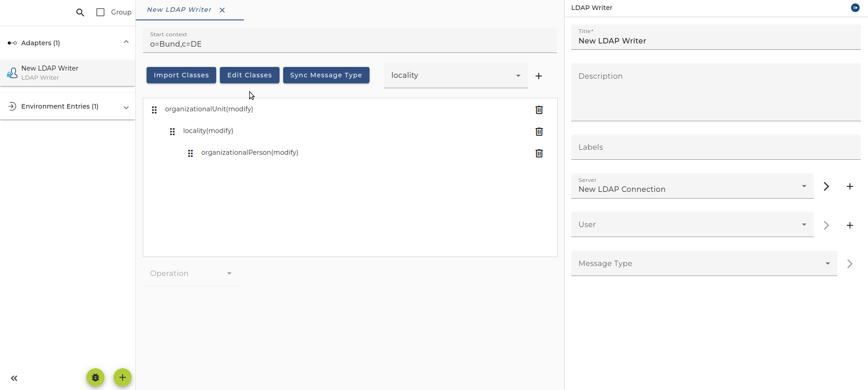The width and height of the screenshot is (868, 390).
Task: Click the LDAP Writer adapter icon
Action: click(x=12, y=73)
